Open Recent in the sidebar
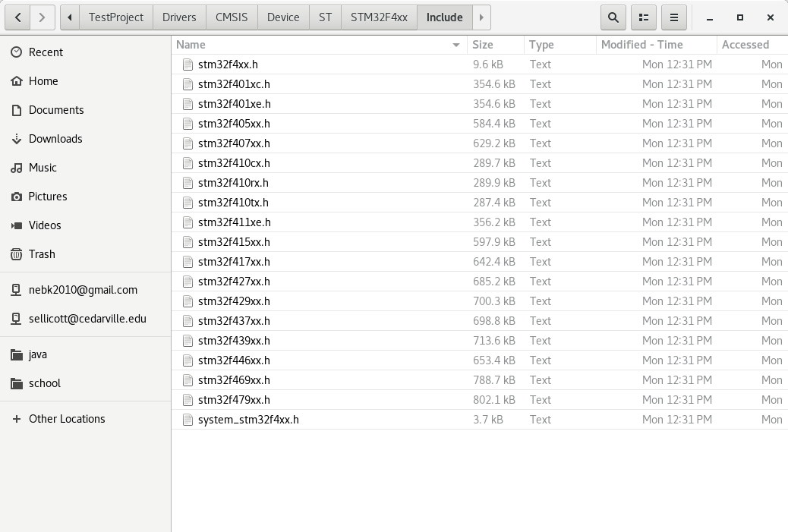The width and height of the screenshot is (788, 532). [86, 52]
